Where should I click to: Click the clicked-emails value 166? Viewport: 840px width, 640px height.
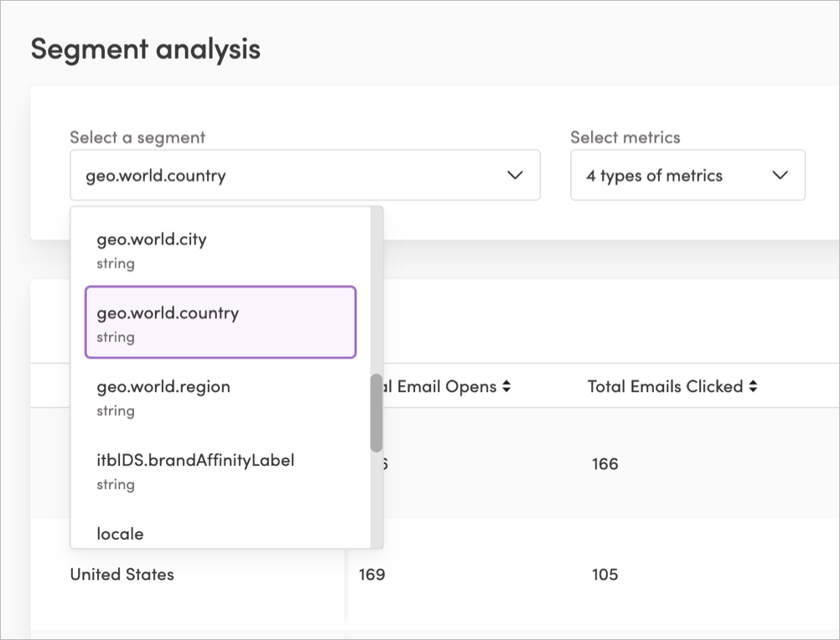(x=605, y=463)
